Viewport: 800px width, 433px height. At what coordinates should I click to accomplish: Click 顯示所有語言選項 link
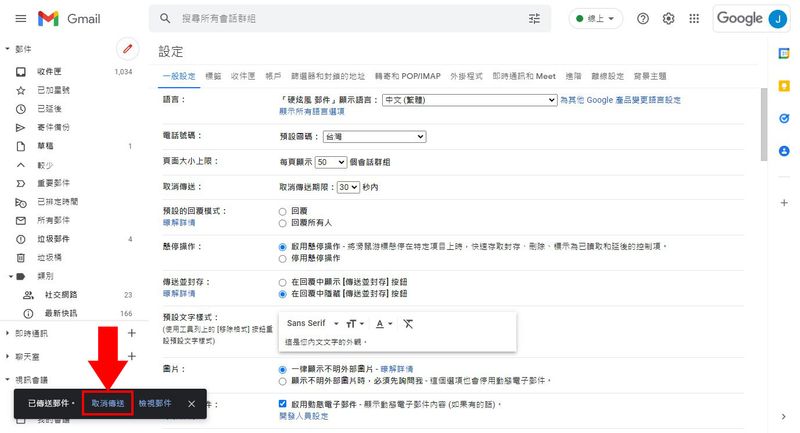tap(312, 112)
